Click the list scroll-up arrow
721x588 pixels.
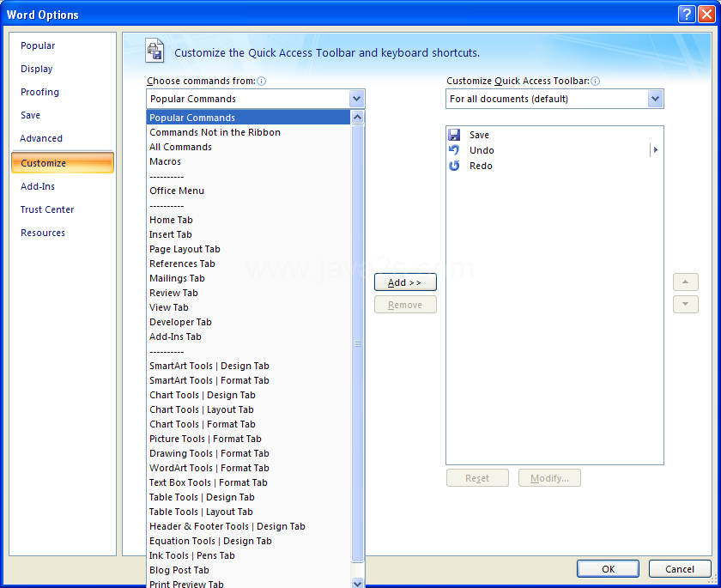(x=357, y=118)
